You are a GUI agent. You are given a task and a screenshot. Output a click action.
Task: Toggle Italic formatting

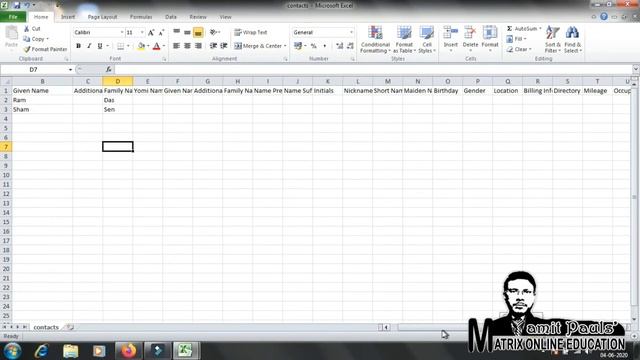coord(89,46)
